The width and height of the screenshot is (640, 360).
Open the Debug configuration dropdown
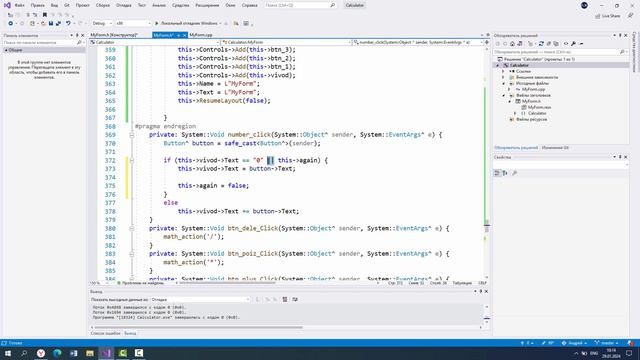102,23
